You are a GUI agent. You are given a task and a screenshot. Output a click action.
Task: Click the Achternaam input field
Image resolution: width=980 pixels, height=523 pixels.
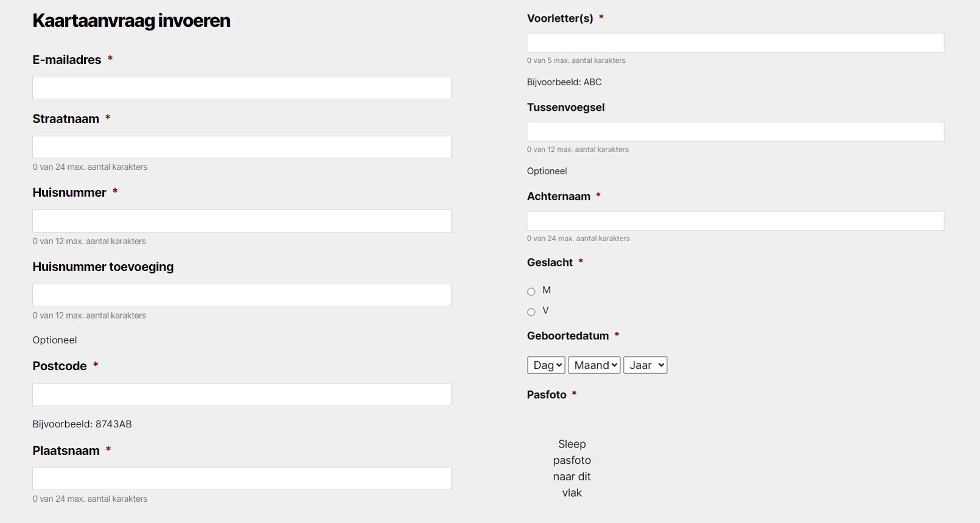coord(735,221)
